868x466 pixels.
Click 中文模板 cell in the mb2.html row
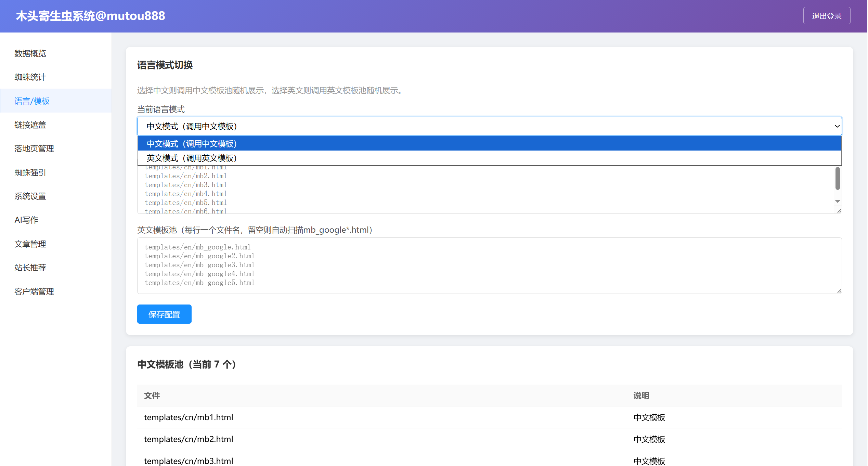coord(649,439)
